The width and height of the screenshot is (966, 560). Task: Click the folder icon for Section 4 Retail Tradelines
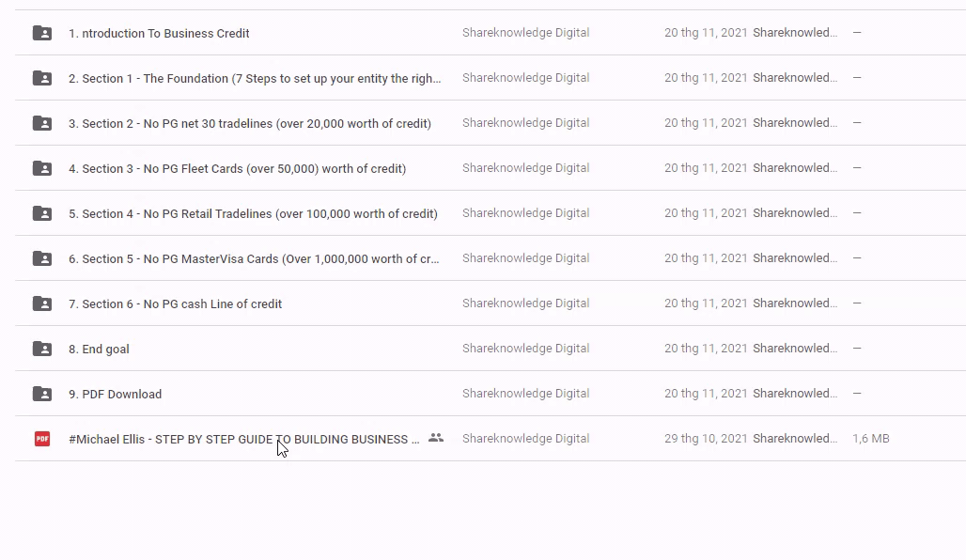click(42, 213)
